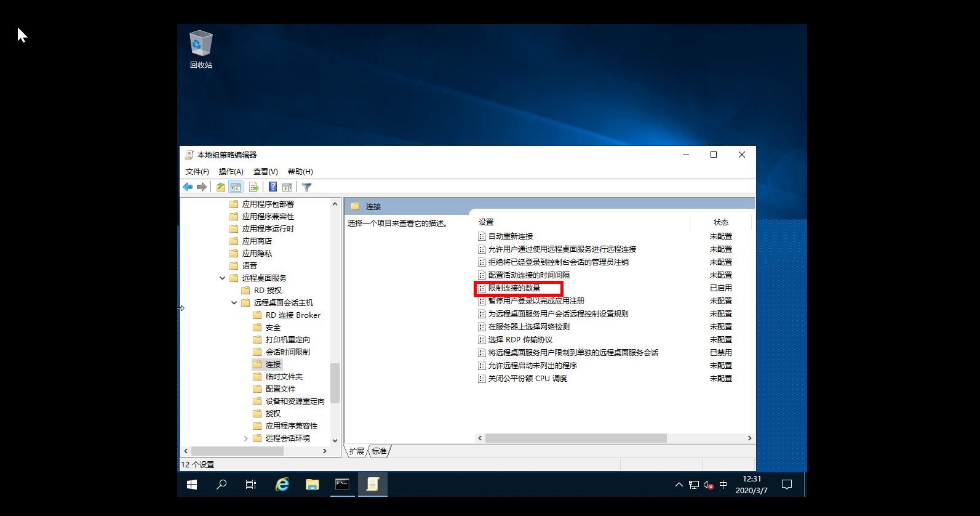The height and width of the screenshot is (516, 980).
Task: Click the tree pane vertical scrollbar thumb
Action: [335, 383]
